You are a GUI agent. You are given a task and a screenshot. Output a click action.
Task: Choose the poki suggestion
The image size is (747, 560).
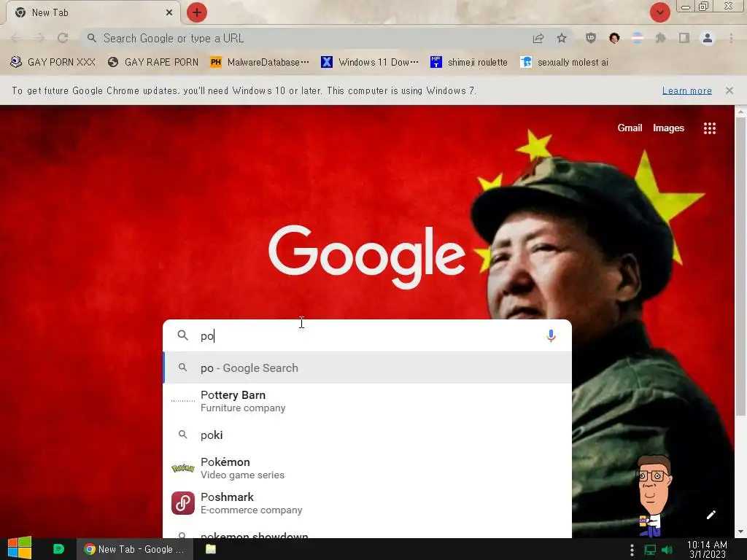[x=367, y=435]
